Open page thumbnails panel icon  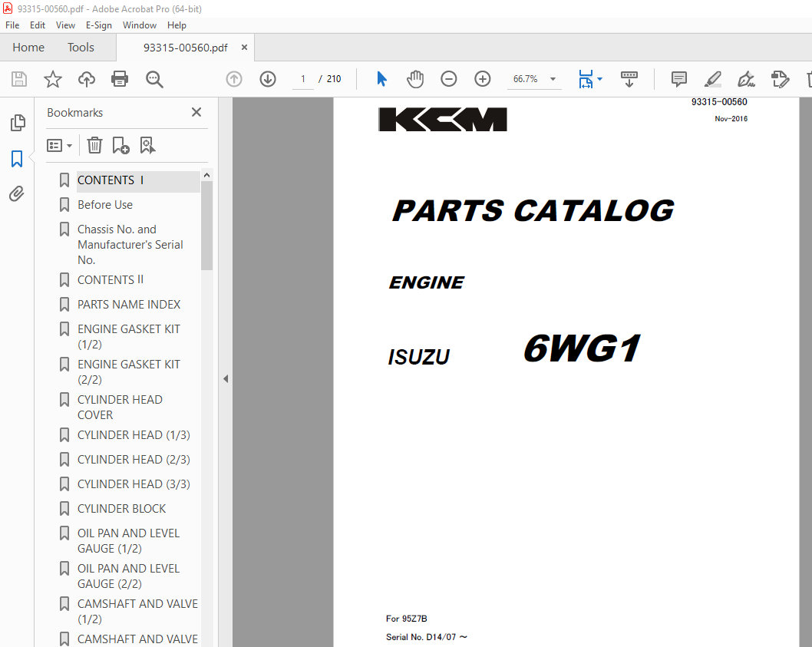(17, 123)
